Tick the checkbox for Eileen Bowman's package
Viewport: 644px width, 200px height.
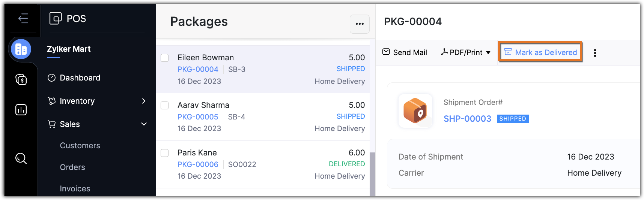(164, 58)
